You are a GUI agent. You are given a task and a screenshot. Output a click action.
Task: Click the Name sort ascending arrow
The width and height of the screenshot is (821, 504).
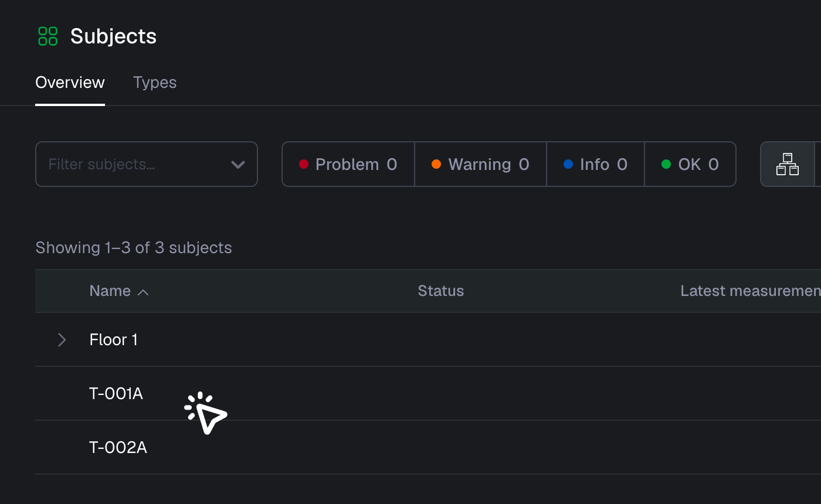click(x=143, y=292)
